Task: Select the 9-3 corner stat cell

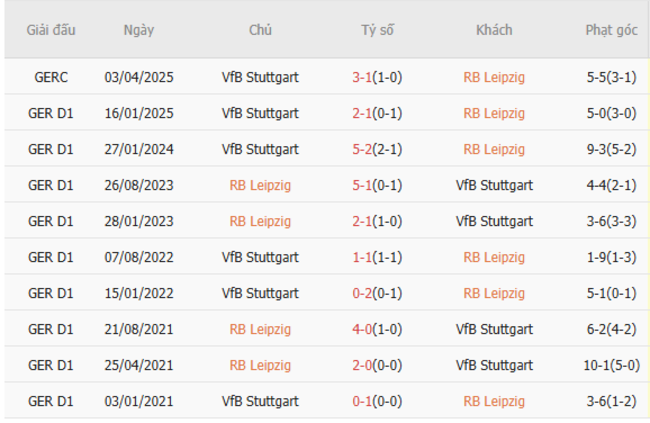Action: point(611,149)
